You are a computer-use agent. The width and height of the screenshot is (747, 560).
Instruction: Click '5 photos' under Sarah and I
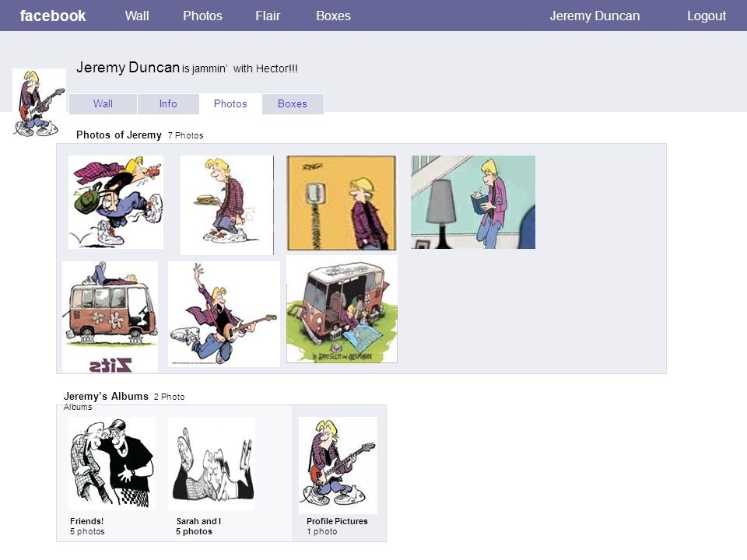[194, 531]
